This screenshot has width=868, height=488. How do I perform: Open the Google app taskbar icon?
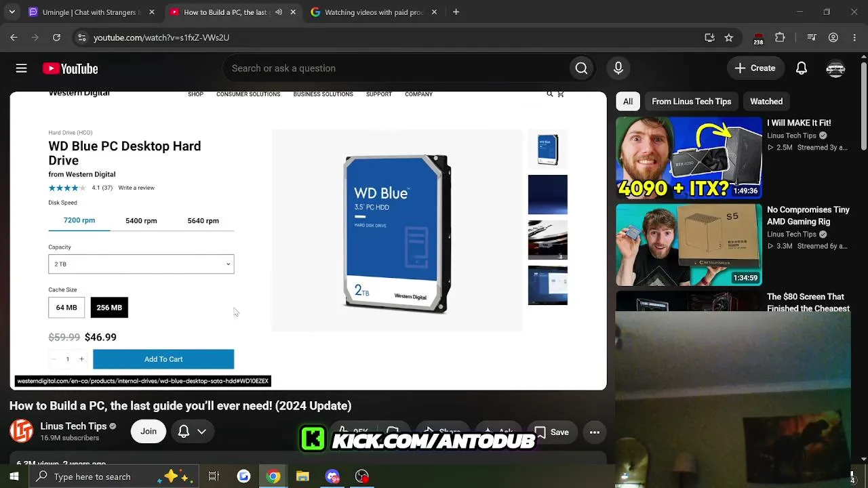243,476
